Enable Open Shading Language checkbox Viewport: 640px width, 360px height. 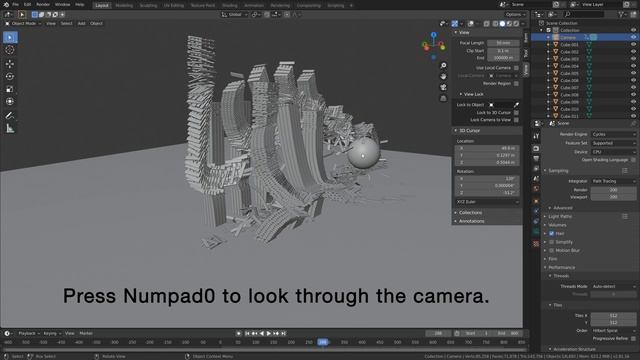[x=633, y=160]
